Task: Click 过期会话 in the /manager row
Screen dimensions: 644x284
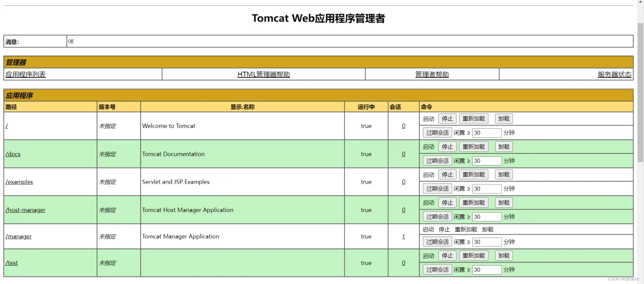Action: (x=437, y=242)
